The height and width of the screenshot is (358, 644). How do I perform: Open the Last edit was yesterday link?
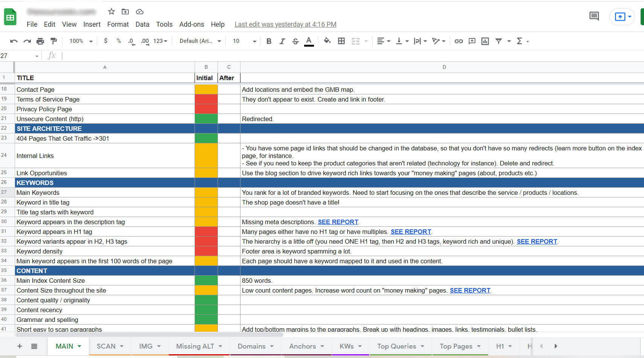tap(285, 24)
